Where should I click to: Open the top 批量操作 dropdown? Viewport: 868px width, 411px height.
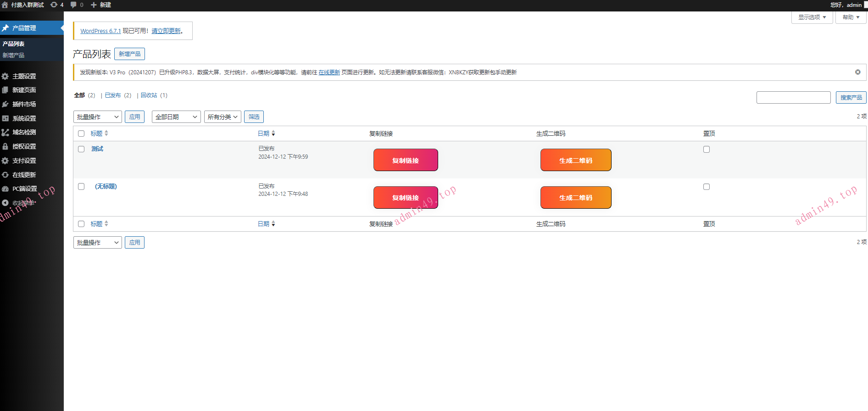(x=97, y=117)
